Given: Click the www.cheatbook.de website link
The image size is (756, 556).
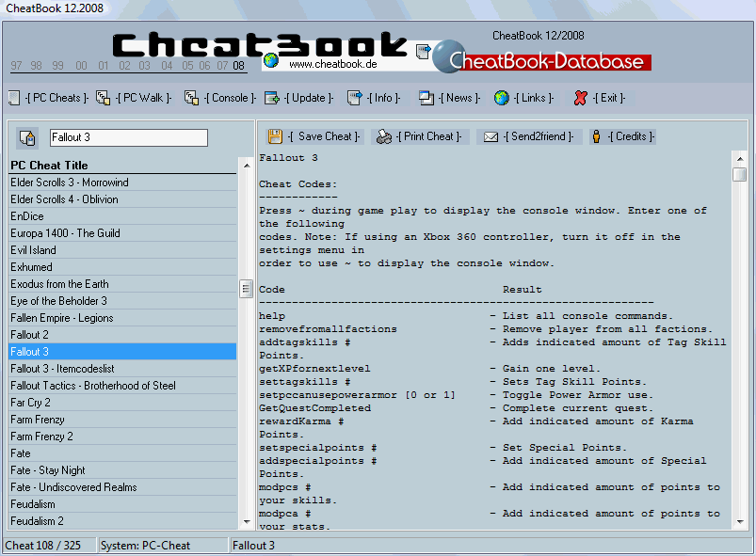Looking at the screenshot, I should pos(333,64).
